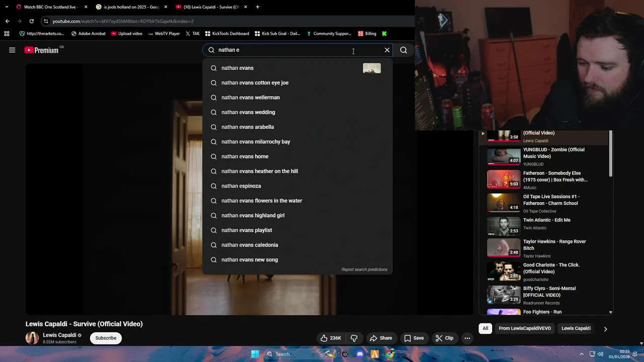Image resolution: width=644 pixels, height=362 pixels.
Task: Open Lewis Capaldi channel avatar
Action: (32, 338)
